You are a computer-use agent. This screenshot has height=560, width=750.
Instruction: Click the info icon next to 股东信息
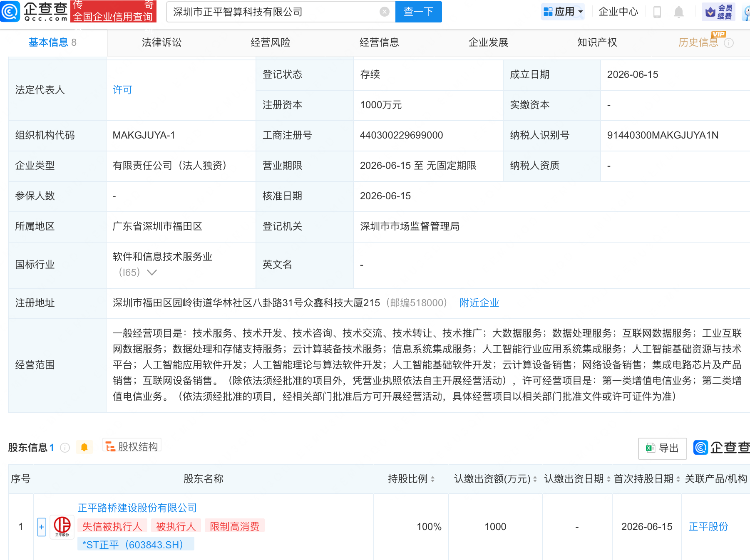65,448
